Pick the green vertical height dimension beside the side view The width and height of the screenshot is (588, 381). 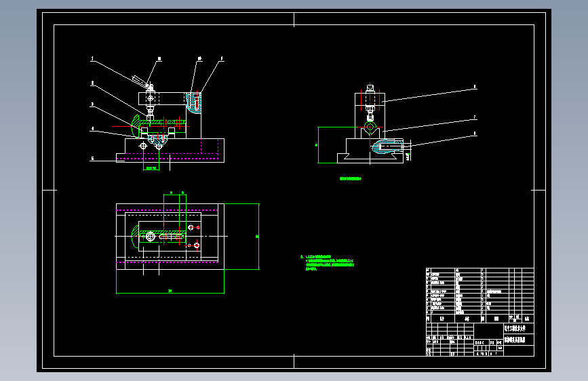318,145
